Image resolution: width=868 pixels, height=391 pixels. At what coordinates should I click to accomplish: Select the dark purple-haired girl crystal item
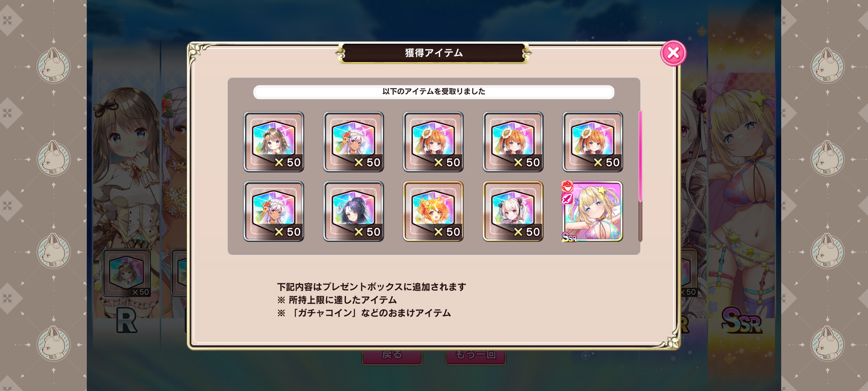353,211
